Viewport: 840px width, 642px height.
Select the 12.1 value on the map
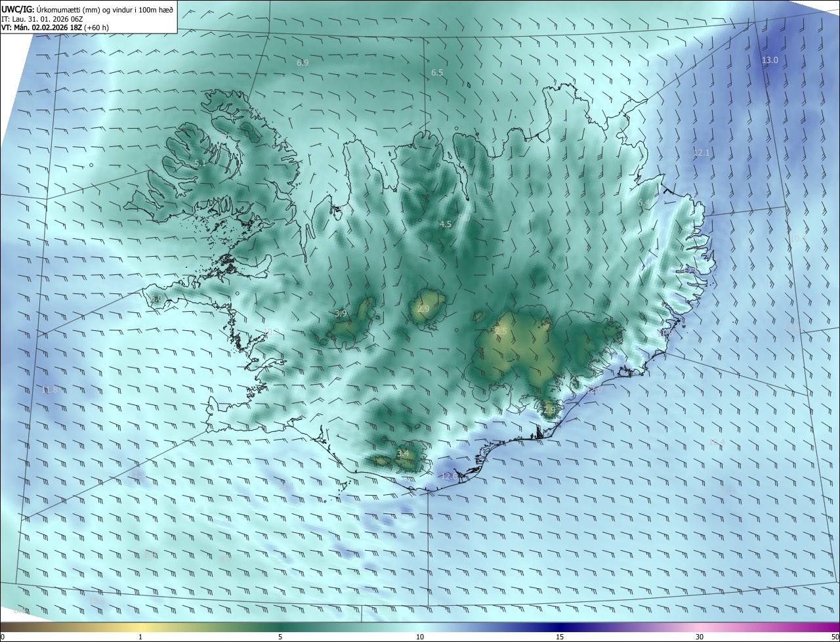[702, 152]
